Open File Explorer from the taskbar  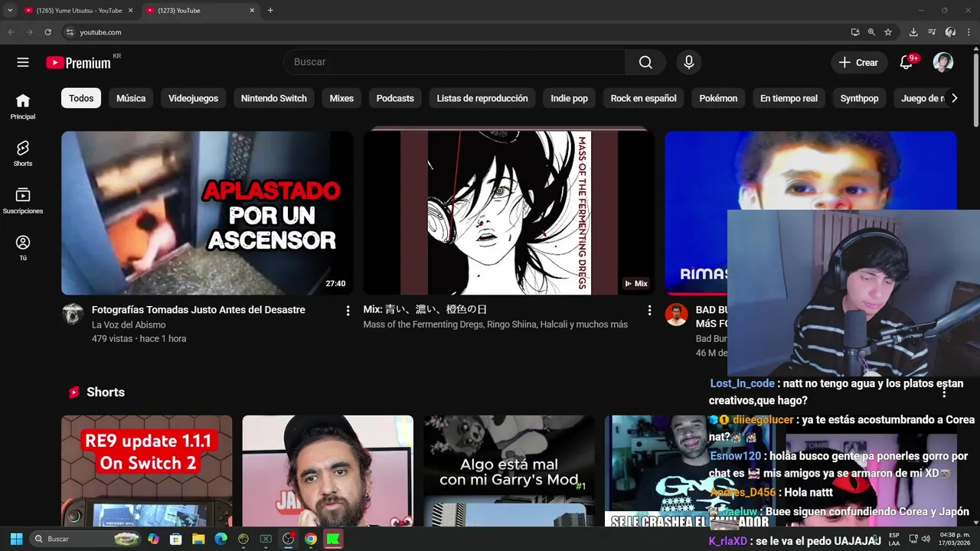(x=198, y=539)
